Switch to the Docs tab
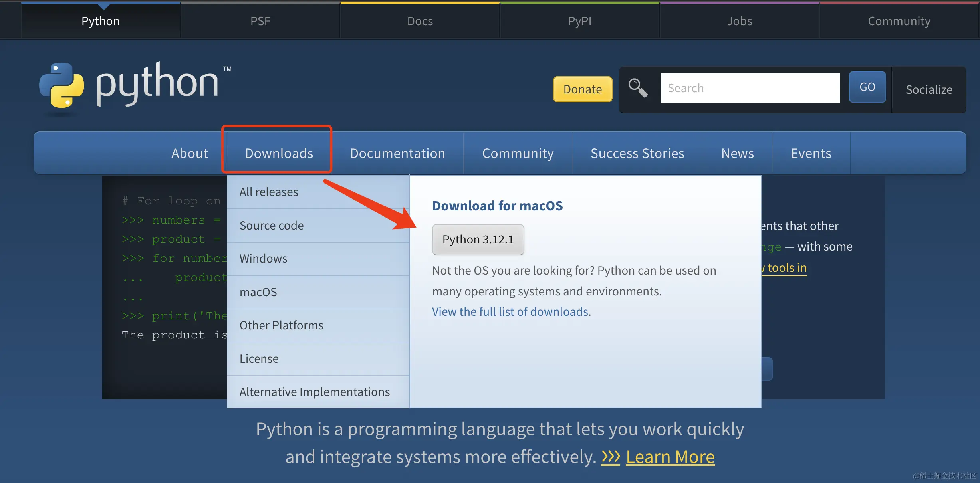Screen dimensions: 980x483 [x=420, y=21]
